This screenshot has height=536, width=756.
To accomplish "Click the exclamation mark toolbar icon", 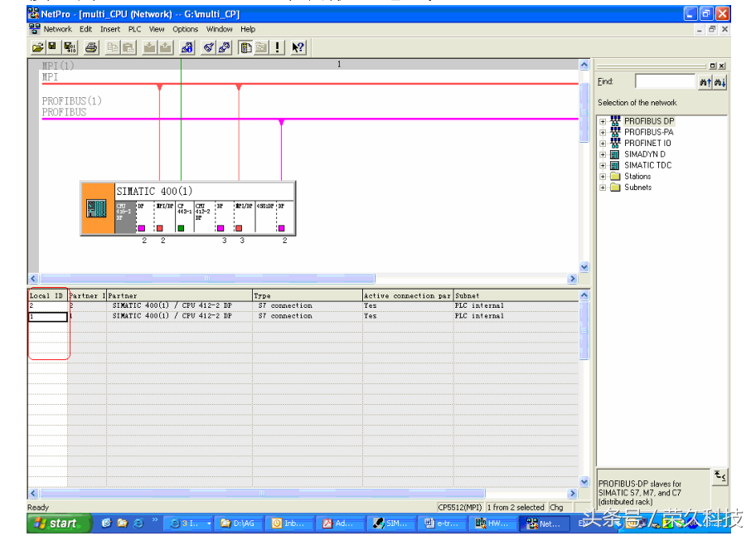I will tap(278, 47).
